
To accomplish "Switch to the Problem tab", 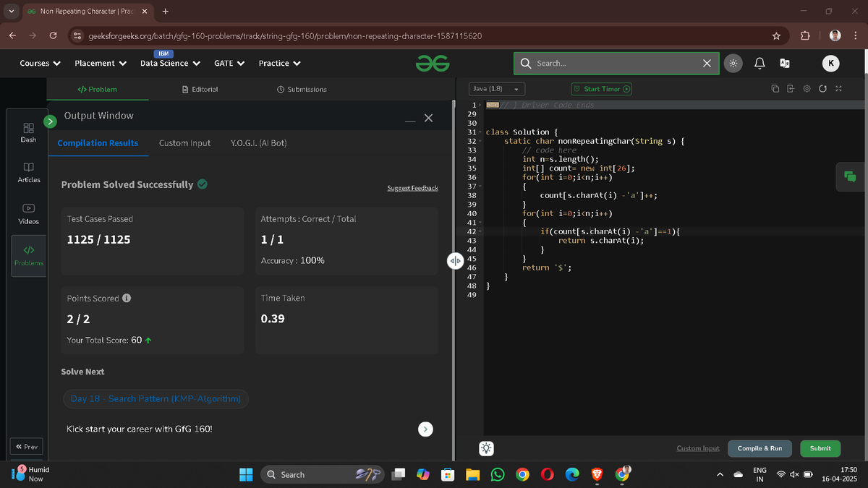I will (x=97, y=89).
